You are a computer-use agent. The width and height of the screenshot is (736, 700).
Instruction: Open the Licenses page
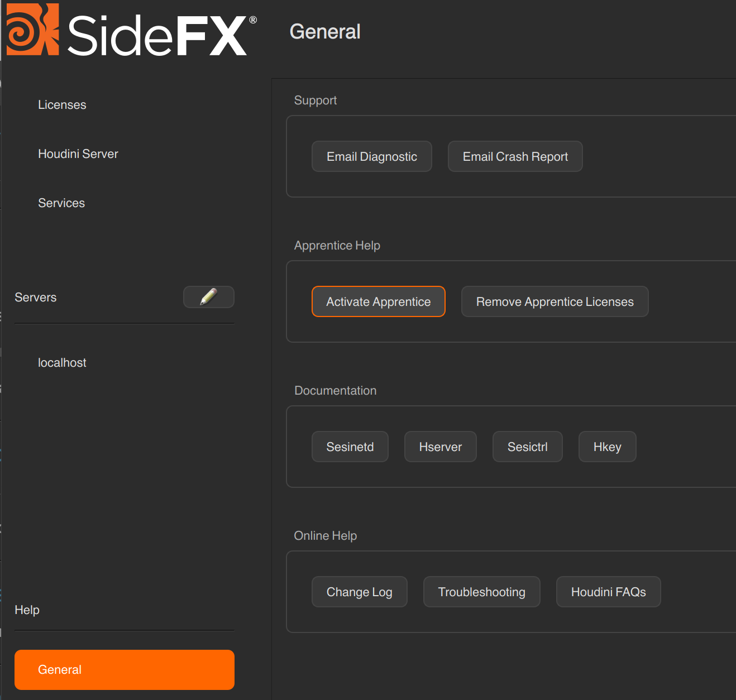[62, 105]
